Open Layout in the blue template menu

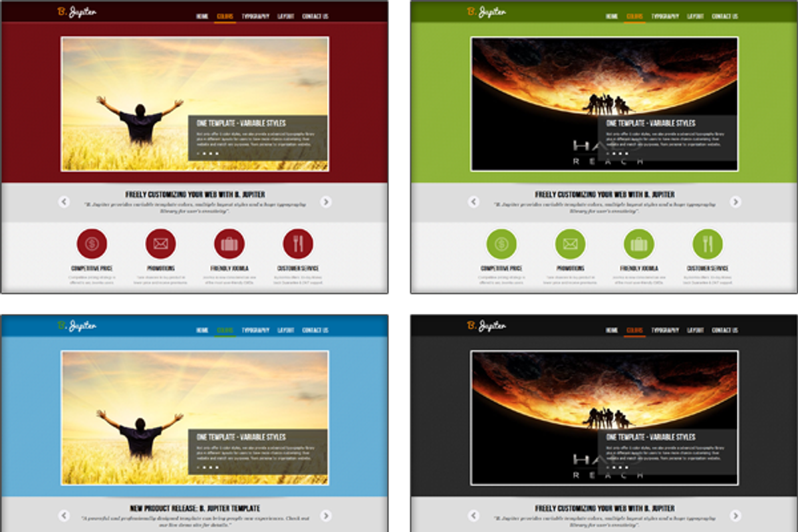[x=286, y=331]
